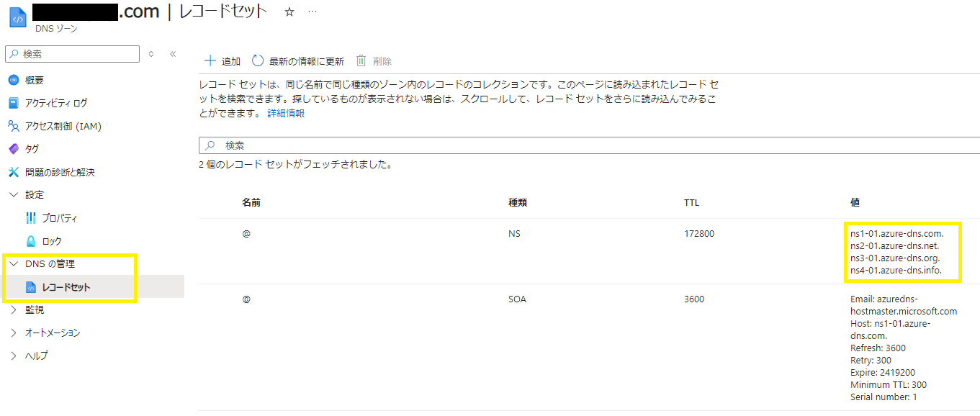Click the 名前 column header
This screenshot has height=416, width=980.
(x=251, y=203)
